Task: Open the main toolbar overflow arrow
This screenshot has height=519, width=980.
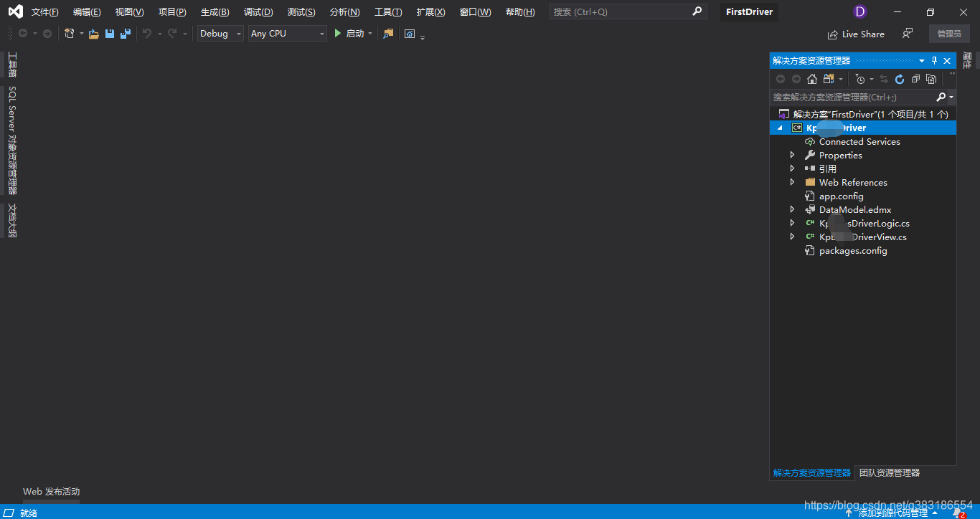Action: tap(423, 37)
